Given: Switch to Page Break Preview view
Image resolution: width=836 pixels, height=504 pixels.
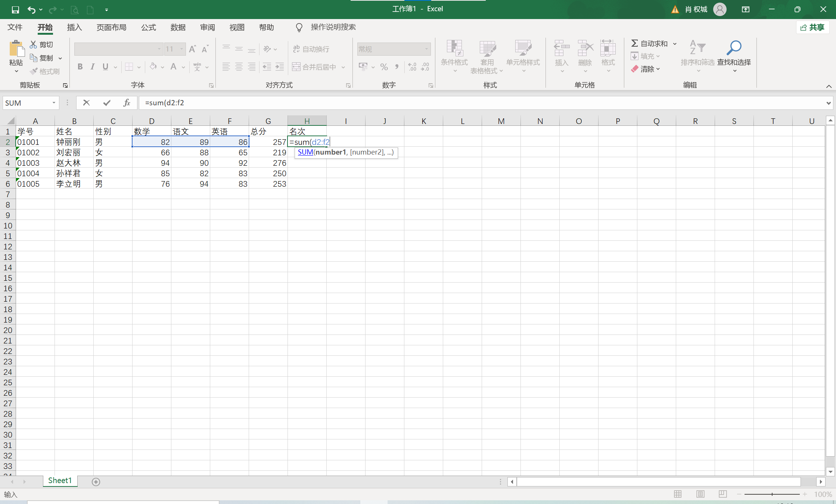Looking at the screenshot, I should pos(722,494).
